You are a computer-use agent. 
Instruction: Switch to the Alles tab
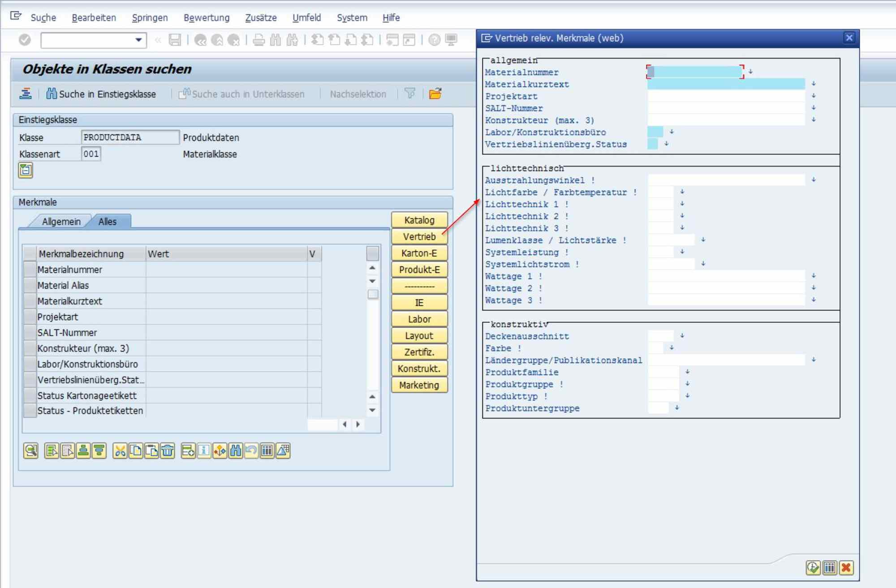[x=108, y=222]
